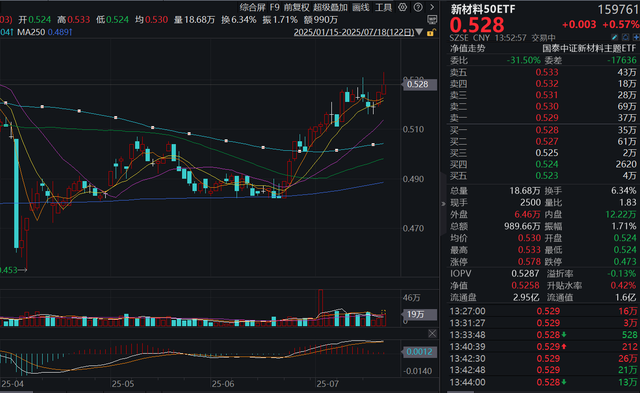This screenshot has width=640, height=393.
Task: Click the stock code 159761
Action: pyautogui.click(x=618, y=9)
